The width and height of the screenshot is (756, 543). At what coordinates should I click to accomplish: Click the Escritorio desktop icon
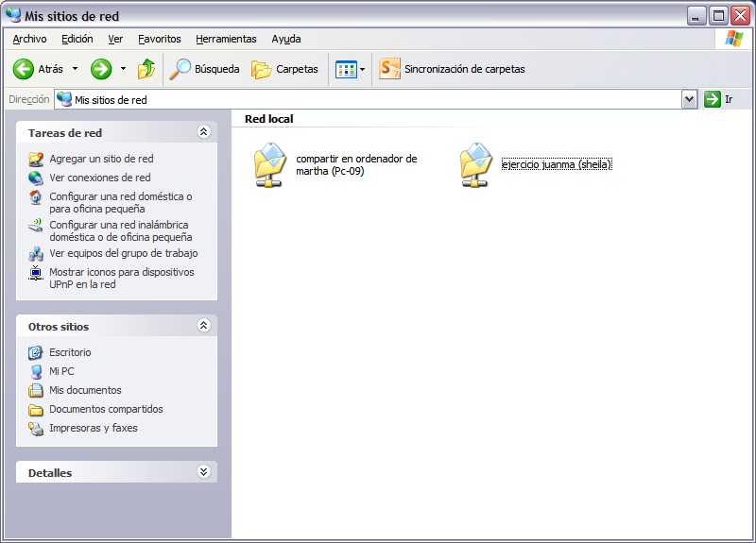point(36,352)
